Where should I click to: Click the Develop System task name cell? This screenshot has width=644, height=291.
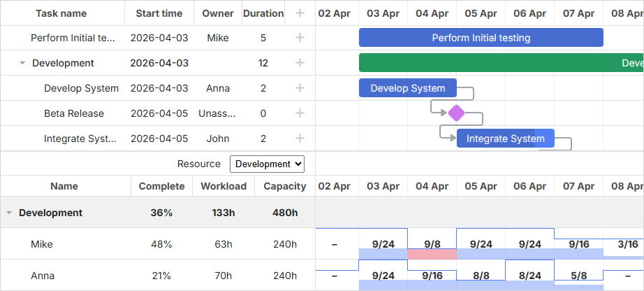(81, 88)
